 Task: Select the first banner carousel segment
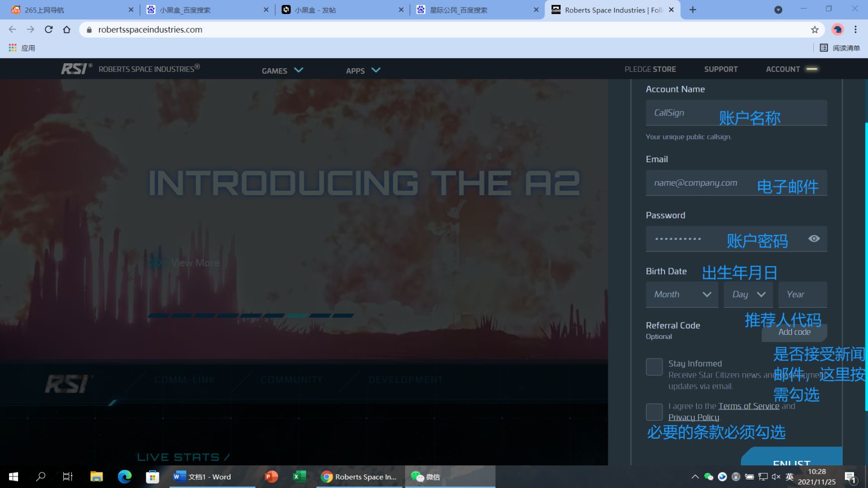tap(158, 316)
